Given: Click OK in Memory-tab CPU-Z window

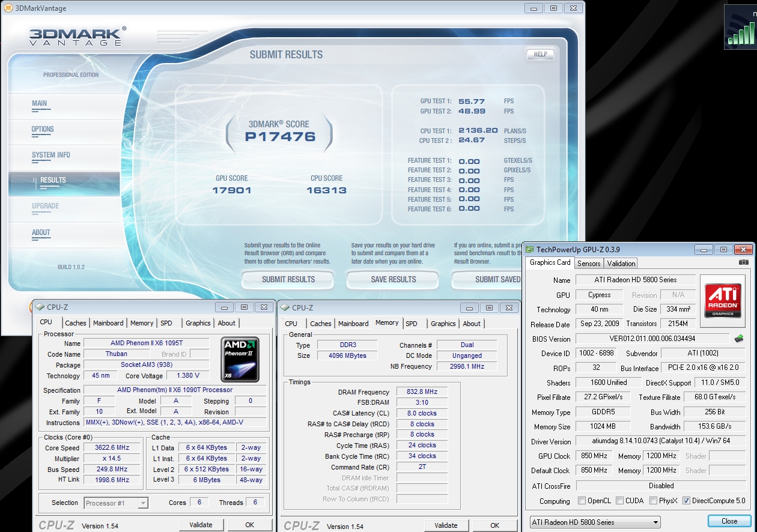Looking at the screenshot, I should 494,525.
